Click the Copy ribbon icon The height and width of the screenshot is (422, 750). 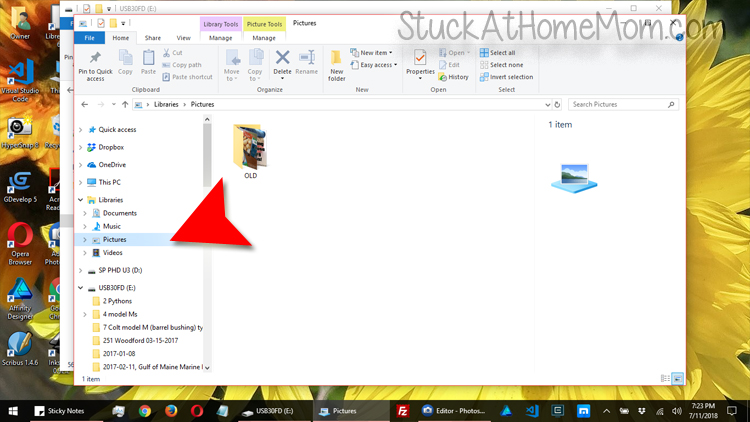pos(125,58)
